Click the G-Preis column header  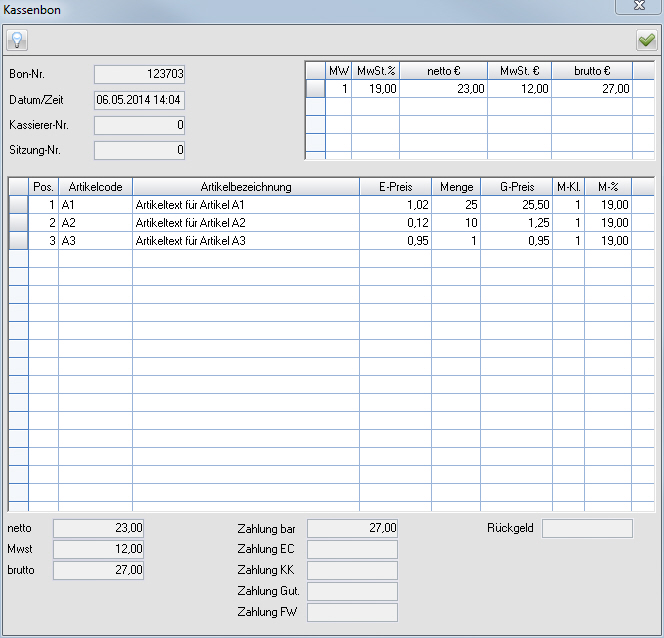click(x=515, y=187)
